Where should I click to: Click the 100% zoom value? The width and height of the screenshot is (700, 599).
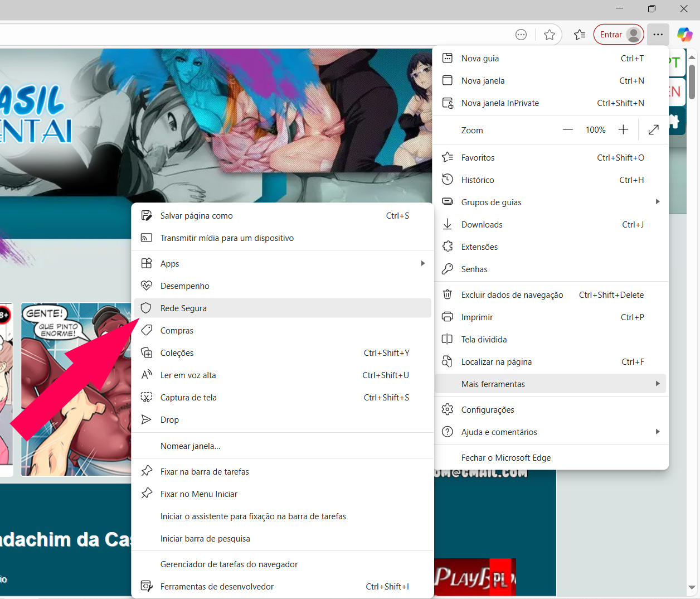pos(595,130)
